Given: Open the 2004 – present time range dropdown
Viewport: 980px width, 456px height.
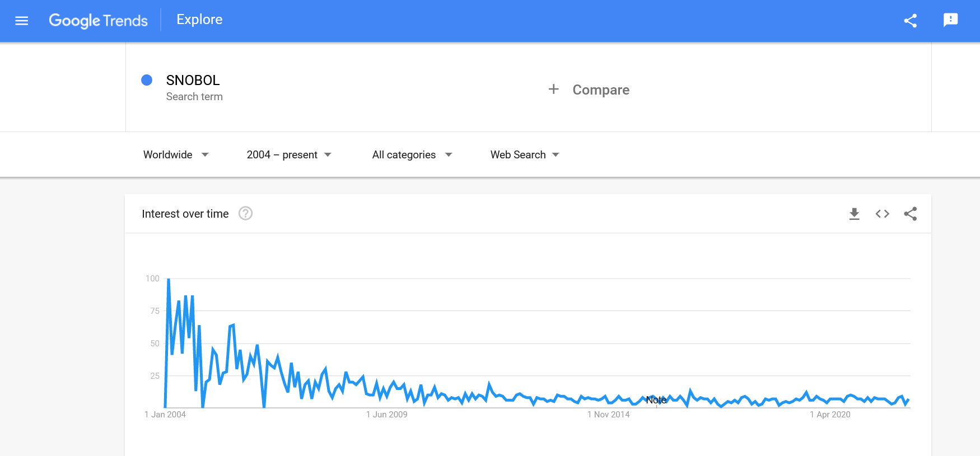Looking at the screenshot, I should pos(289,155).
